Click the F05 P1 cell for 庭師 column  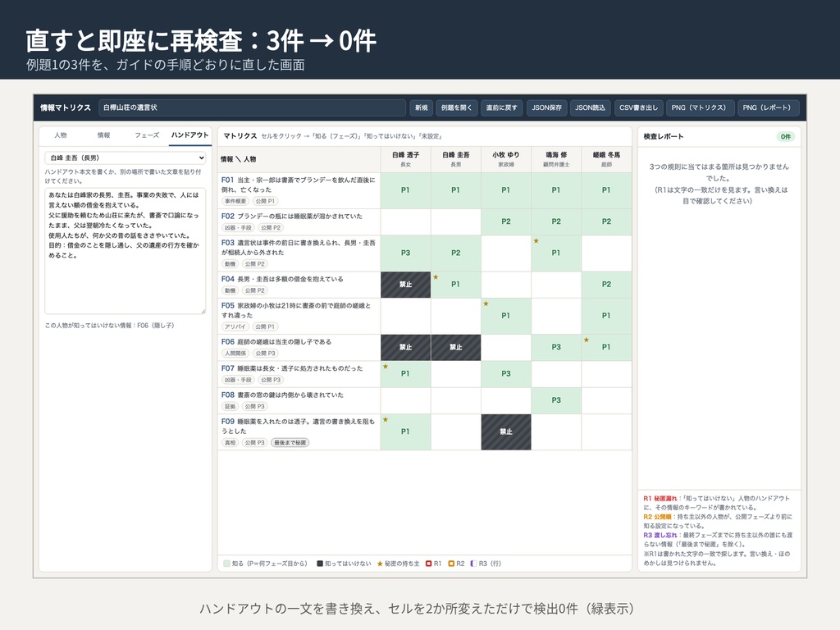coord(606,316)
